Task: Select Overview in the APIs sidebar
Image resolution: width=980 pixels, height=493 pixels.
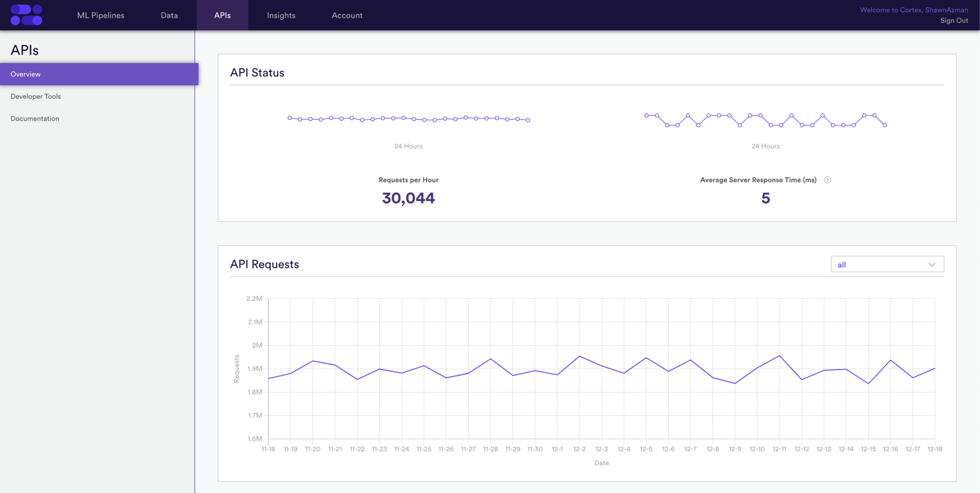Action: pyautogui.click(x=25, y=74)
